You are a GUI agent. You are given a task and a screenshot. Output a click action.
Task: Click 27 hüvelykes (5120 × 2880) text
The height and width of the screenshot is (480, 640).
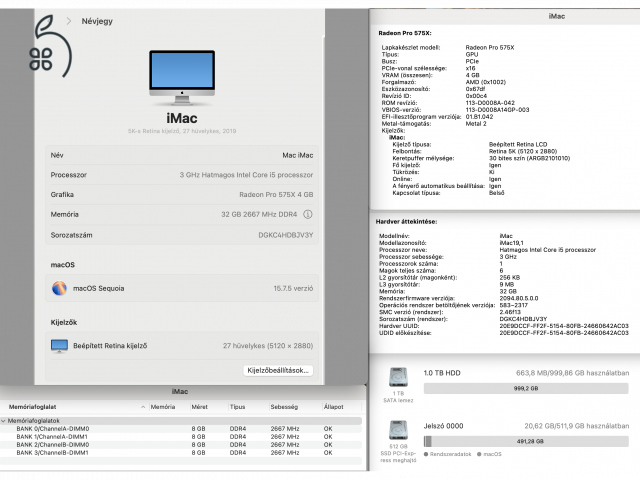point(268,346)
